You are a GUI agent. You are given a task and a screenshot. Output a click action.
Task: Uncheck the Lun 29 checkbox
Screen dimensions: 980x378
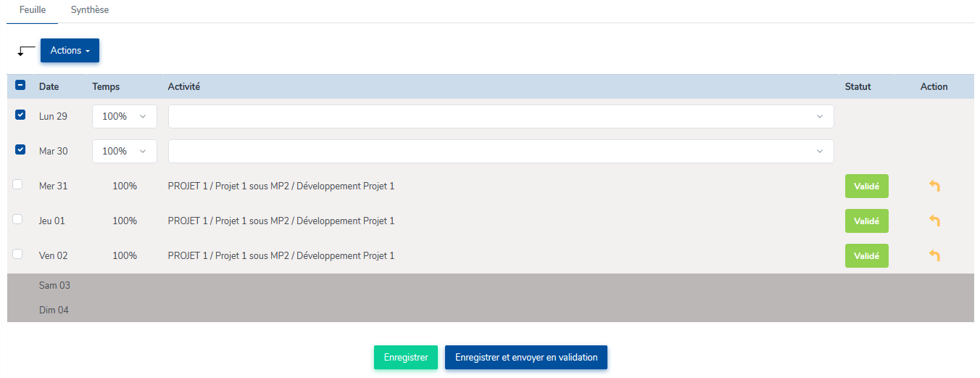(20, 115)
